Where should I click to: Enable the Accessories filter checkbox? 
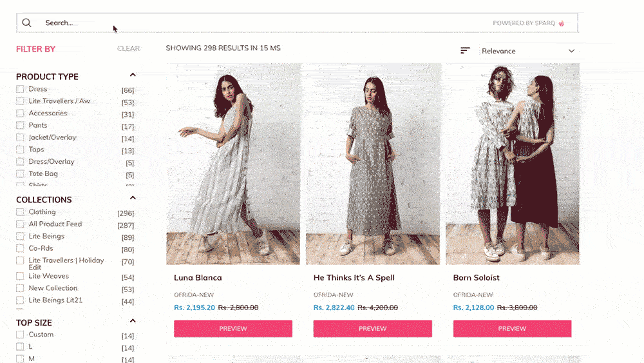tap(21, 113)
